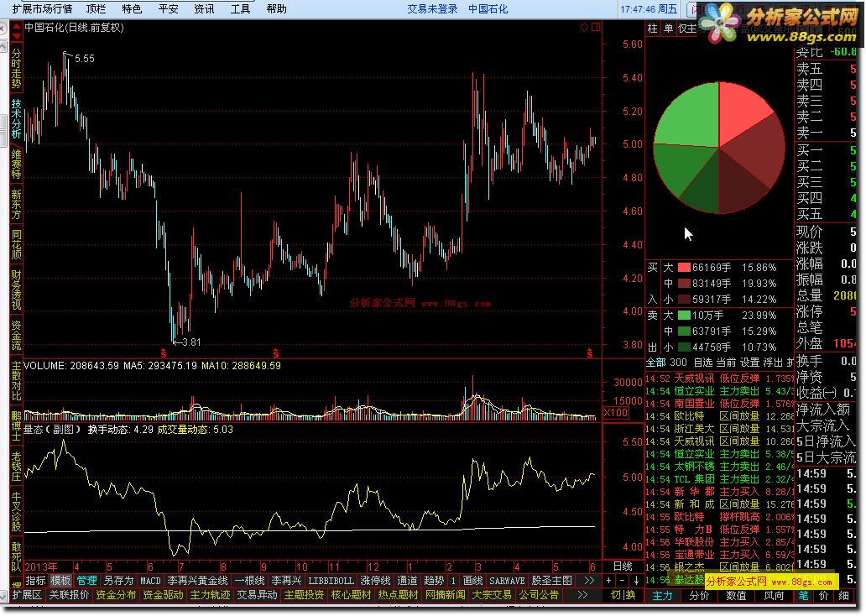The width and height of the screenshot is (866, 616).
Task: Open the 主散对比 sidebar tab
Action: pos(17,381)
